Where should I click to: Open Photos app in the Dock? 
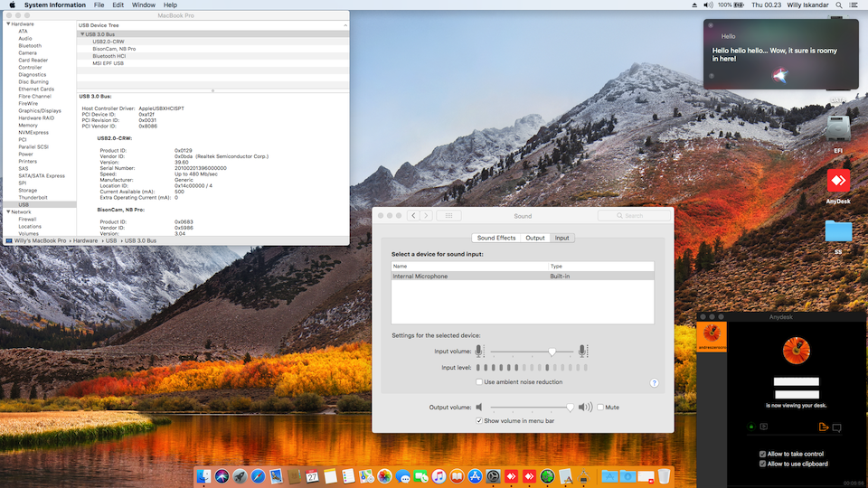(384, 476)
